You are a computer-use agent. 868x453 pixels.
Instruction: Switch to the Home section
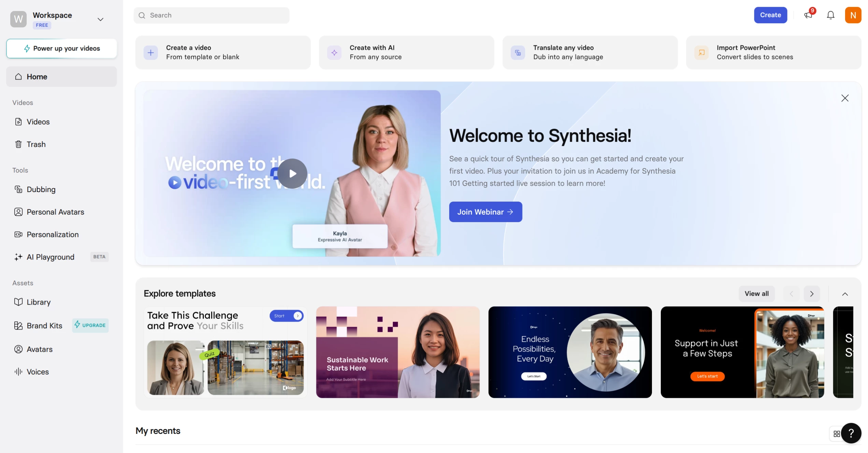coord(37,76)
